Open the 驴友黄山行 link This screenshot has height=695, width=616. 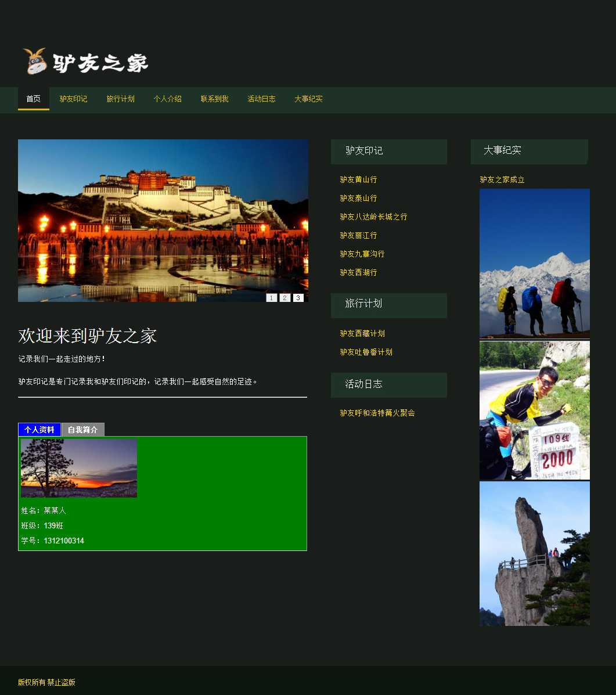[358, 180]
